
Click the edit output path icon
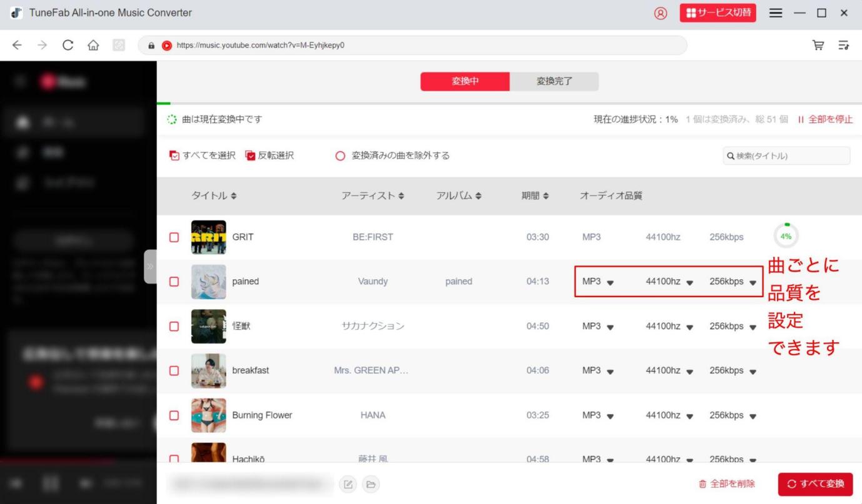(347, 484)
